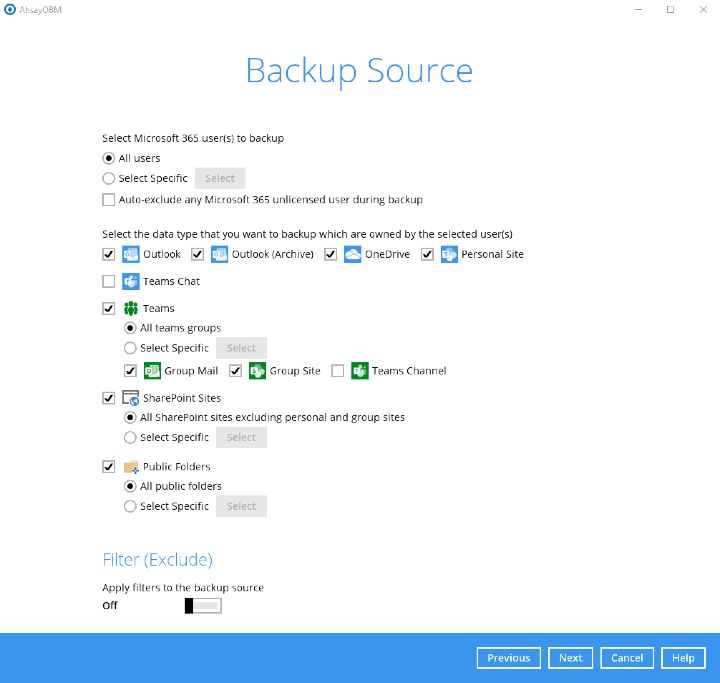
Task: Click the SharePoint Sites icon
Action: pos(131,398)
